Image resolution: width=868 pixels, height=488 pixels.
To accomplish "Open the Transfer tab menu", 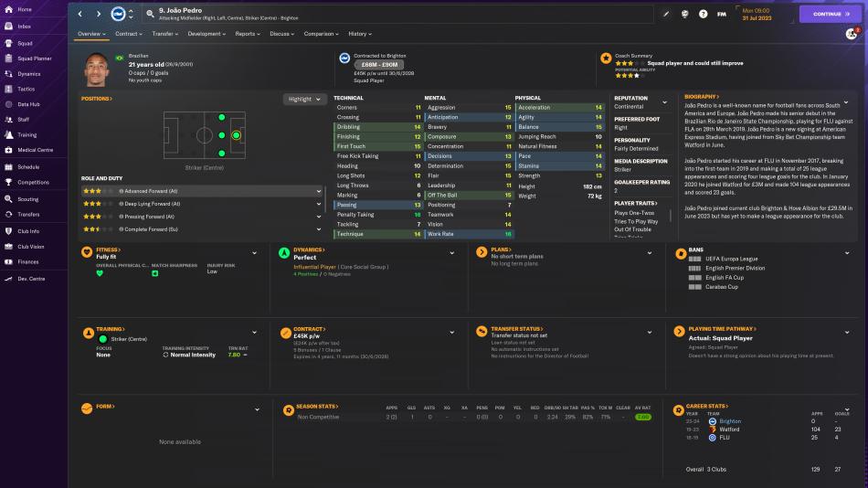I will pos(165,34).
